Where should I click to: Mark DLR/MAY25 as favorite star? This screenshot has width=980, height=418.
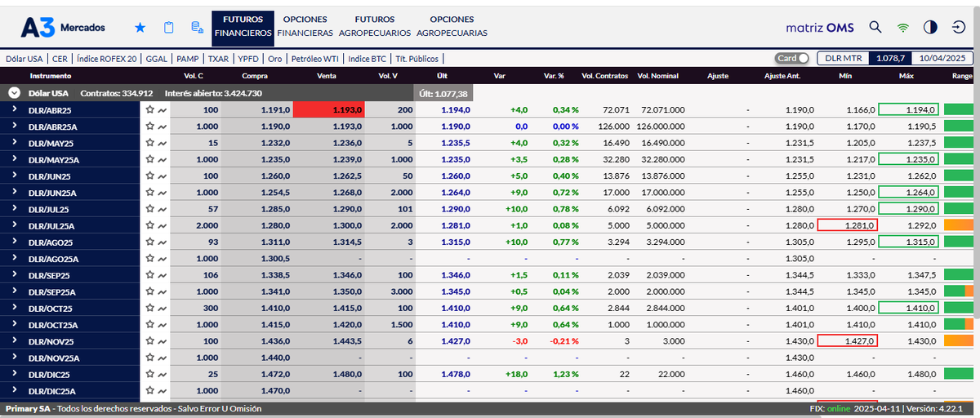[x=149, y=143]
